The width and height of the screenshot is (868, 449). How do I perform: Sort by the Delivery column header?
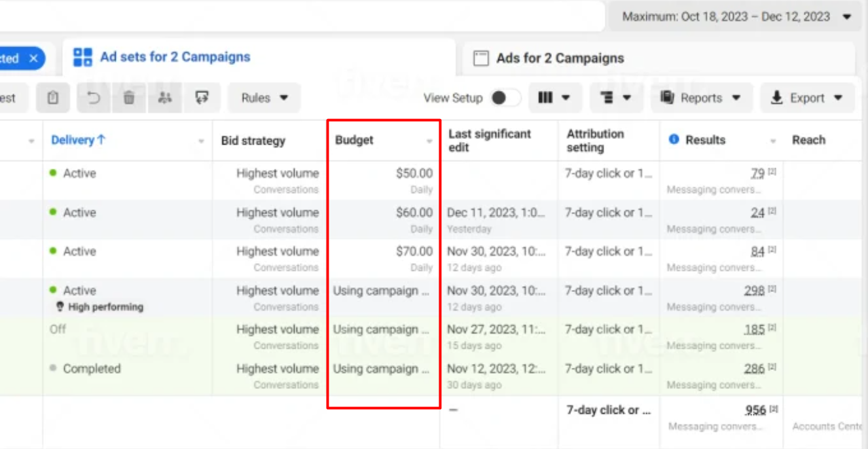click(78, 140)
